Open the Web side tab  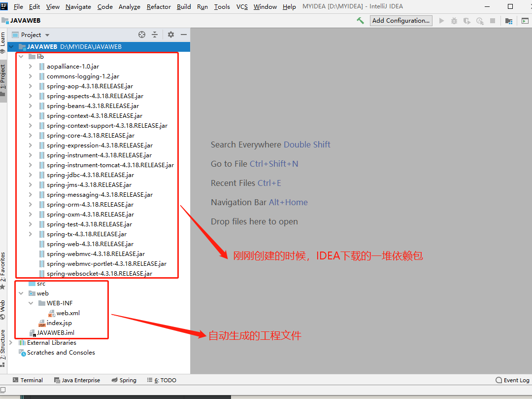[3, 310]
